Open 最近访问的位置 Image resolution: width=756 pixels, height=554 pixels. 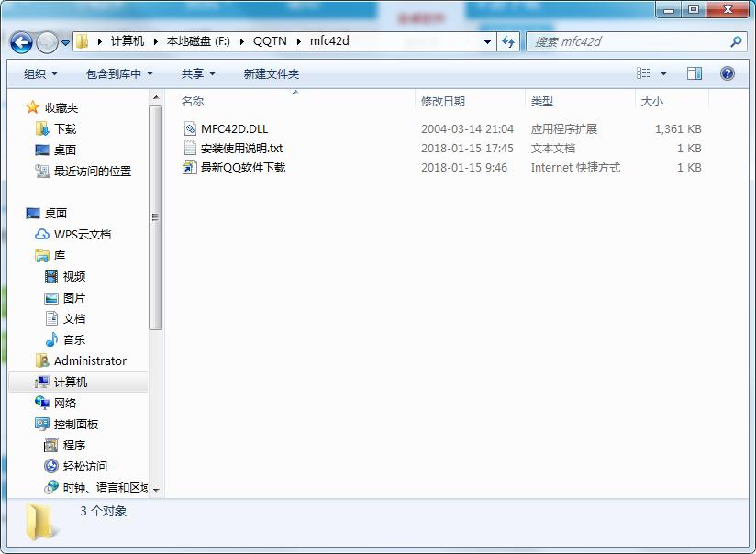[93, 172]
